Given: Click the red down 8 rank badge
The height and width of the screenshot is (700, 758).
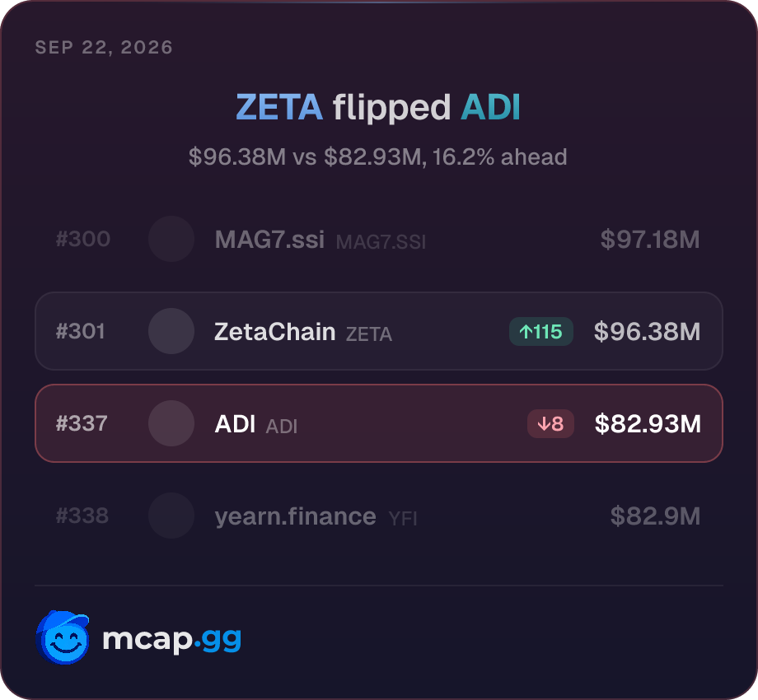Looking at the screenshot, I should tap(550, 423).
